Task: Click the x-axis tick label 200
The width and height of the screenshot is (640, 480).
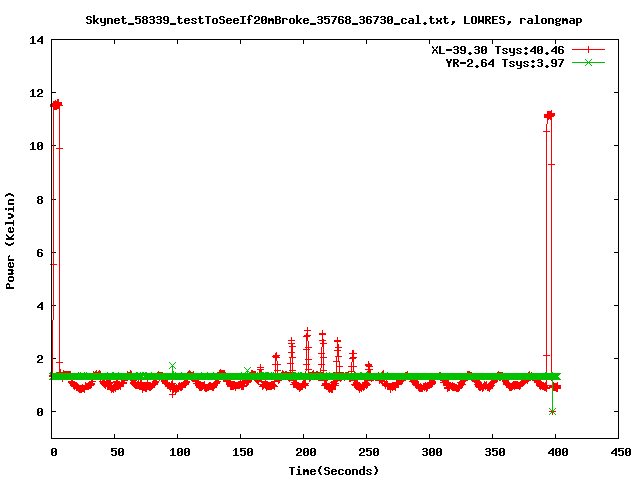Action: (x=306, y=452)
